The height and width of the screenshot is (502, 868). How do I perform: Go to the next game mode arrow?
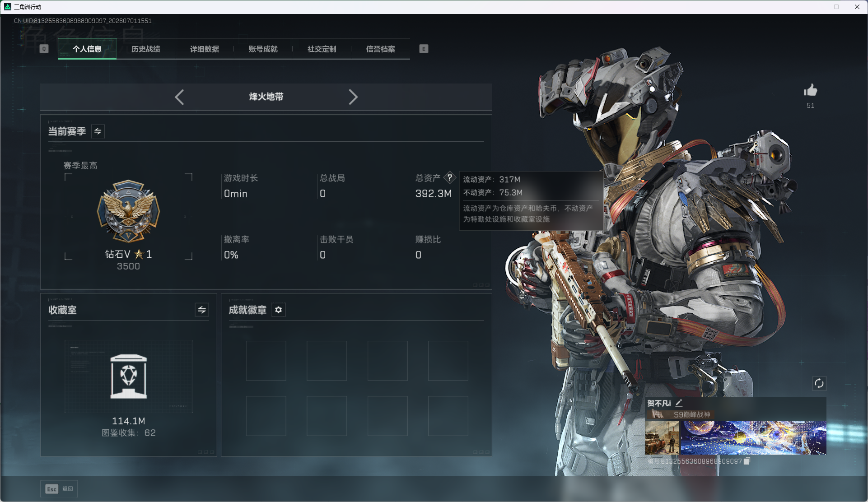coord(353,97)
